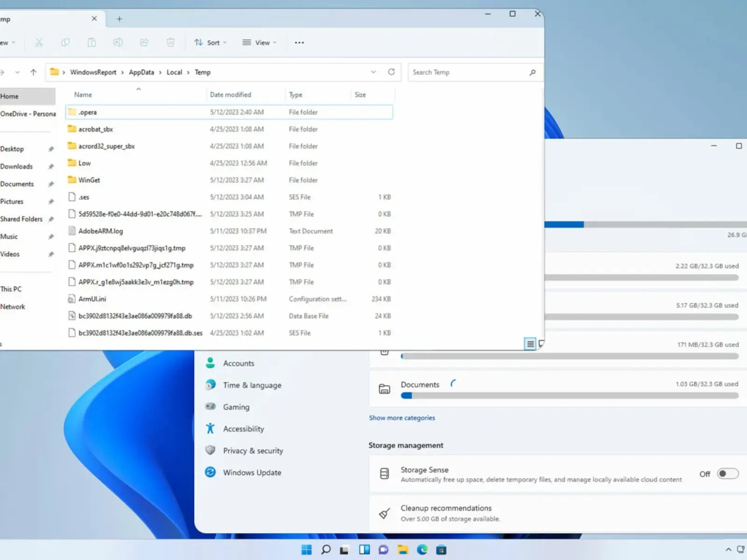The height and width of the screenshot is (560, 747).
Task: Go to Privacy & security settings
Action: (253, 450)
